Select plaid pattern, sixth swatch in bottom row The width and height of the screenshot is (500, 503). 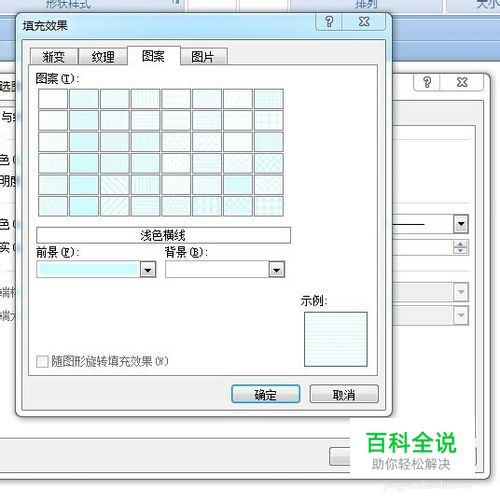[x=207, y=206]
